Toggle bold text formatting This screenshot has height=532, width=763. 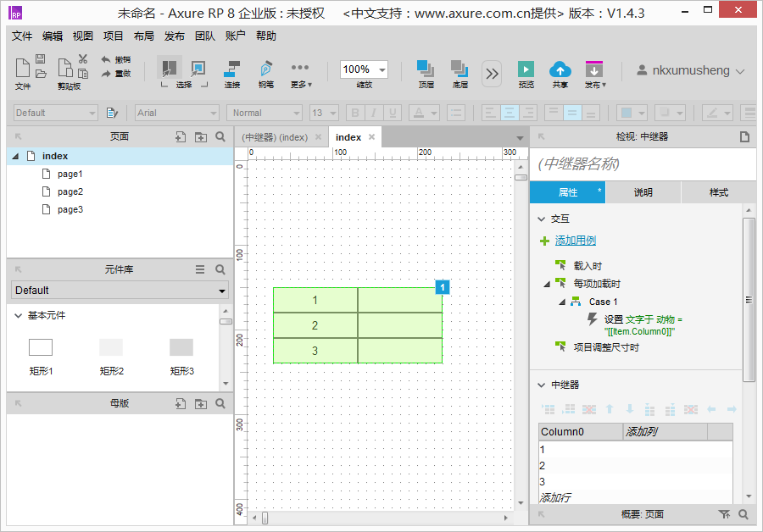[x=355, y=113]
